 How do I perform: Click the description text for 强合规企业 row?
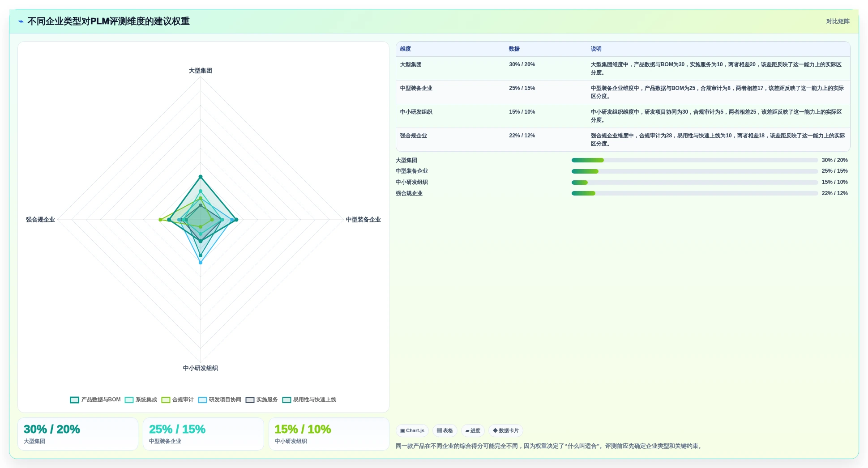coord(718,140)
